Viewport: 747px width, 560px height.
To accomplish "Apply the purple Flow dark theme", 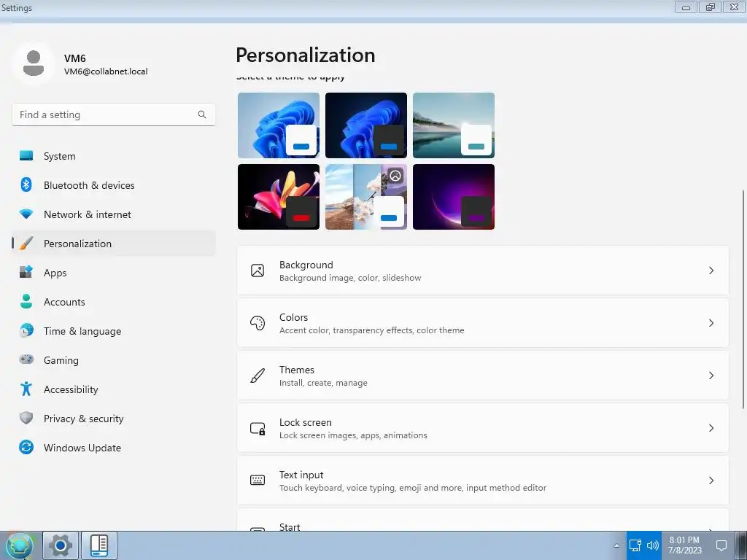I will pyautogui.click(x=454, y=197).
